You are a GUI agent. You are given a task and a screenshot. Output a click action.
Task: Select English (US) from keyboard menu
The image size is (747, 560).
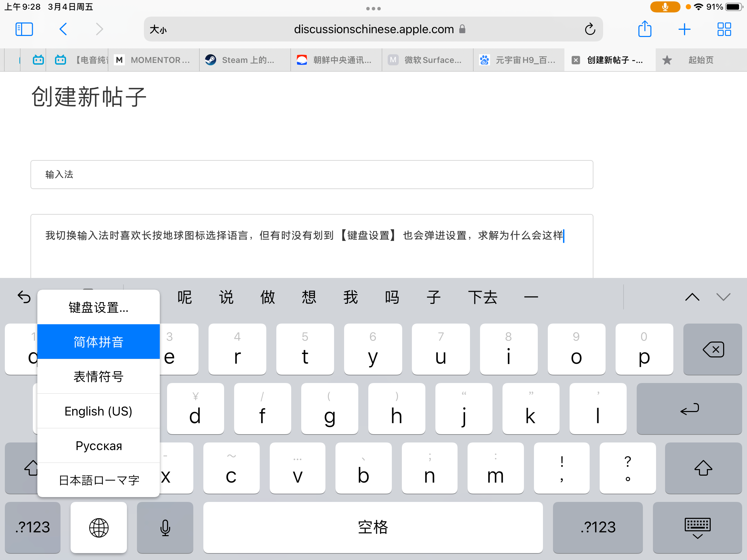click(x=99, y=411)
